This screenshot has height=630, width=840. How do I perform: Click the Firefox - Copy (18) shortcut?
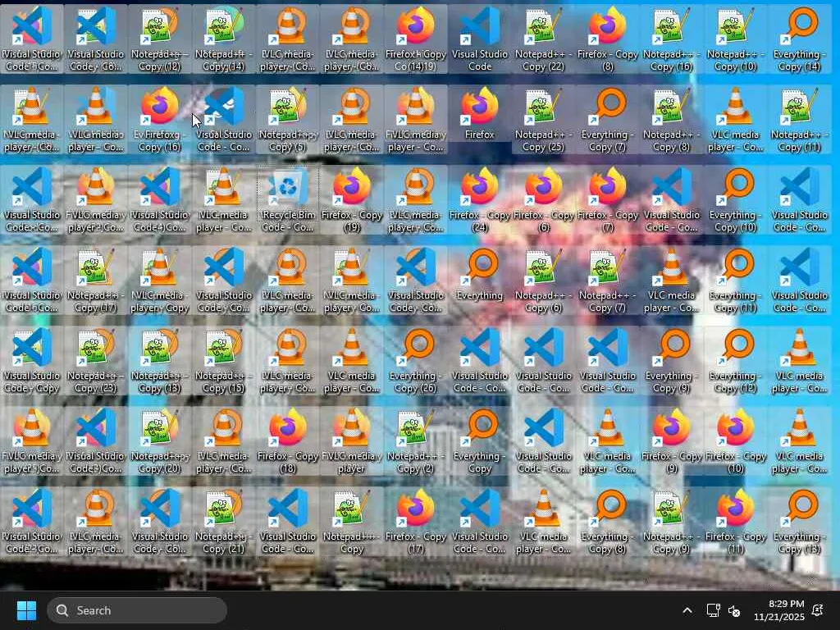pos(288,441)
